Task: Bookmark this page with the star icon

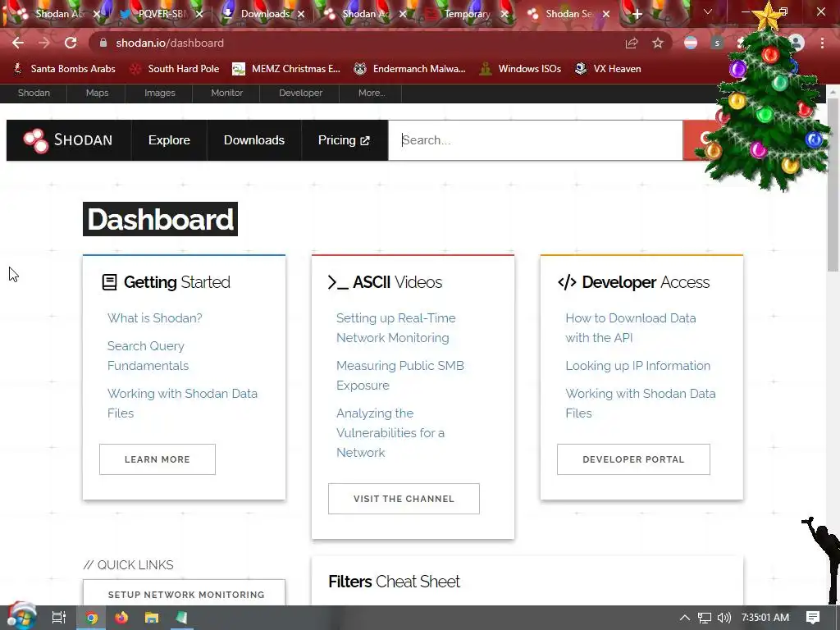Action: coord(658,43)
